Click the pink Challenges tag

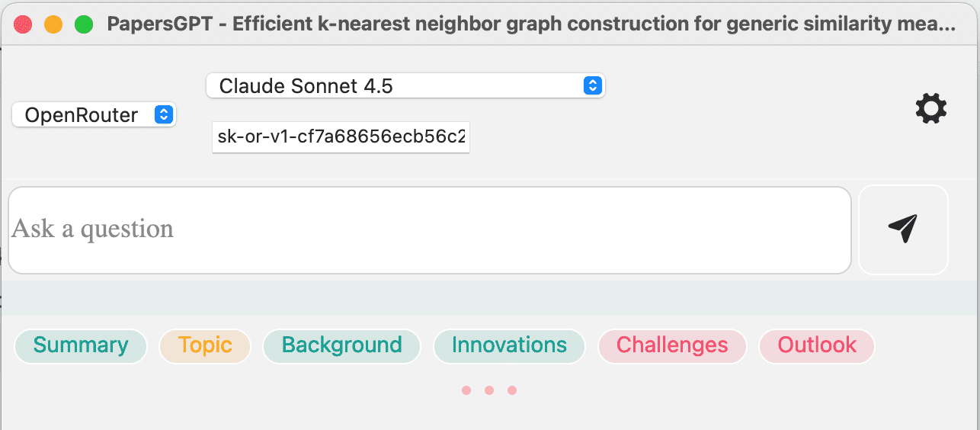click(672, 345)
